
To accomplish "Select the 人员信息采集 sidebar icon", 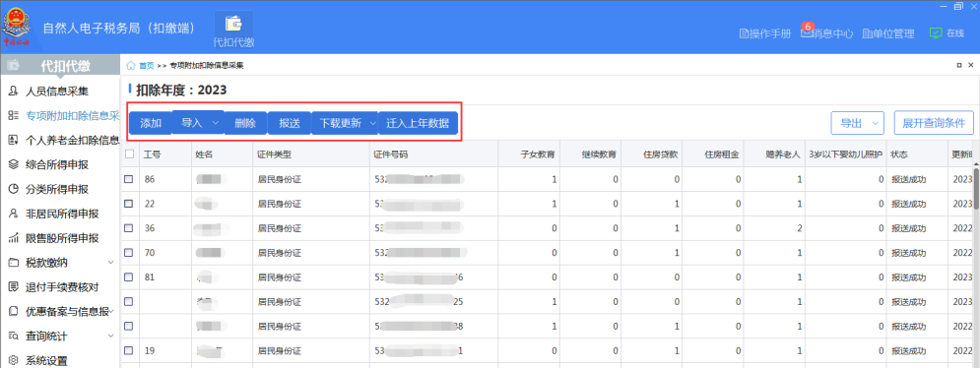I will click(x=13, y=92).
